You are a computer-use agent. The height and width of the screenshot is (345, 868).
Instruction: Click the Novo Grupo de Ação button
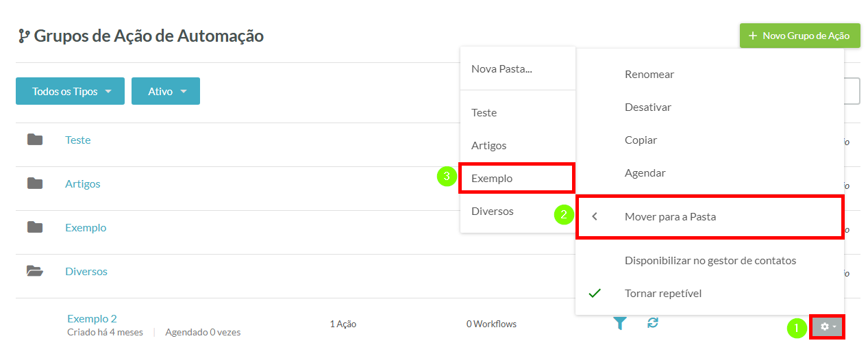799,36
